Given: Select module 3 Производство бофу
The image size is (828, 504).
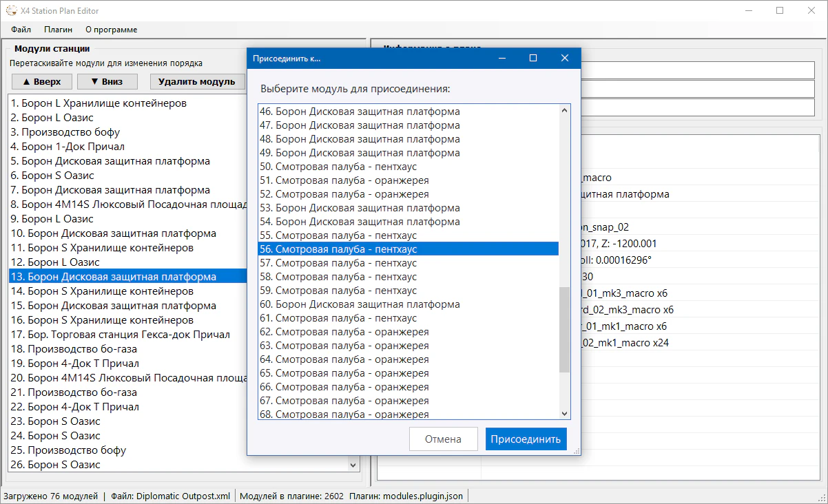Looking at the screenshot, I should pos(65,132).
